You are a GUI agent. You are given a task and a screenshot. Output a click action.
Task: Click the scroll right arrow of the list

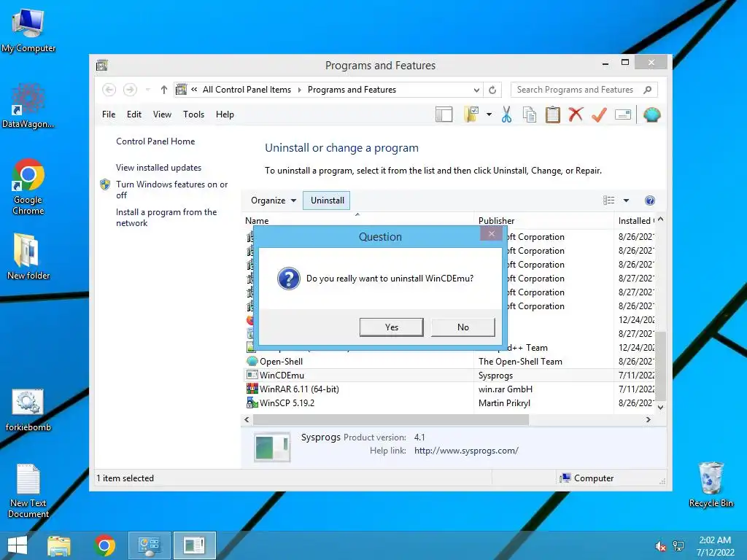tap(648, 419)
